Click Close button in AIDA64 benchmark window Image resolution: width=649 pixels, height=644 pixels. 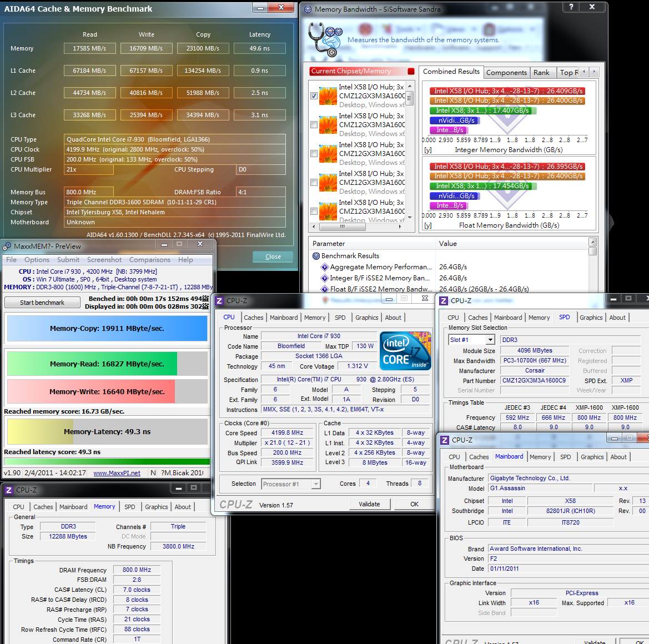273,256
